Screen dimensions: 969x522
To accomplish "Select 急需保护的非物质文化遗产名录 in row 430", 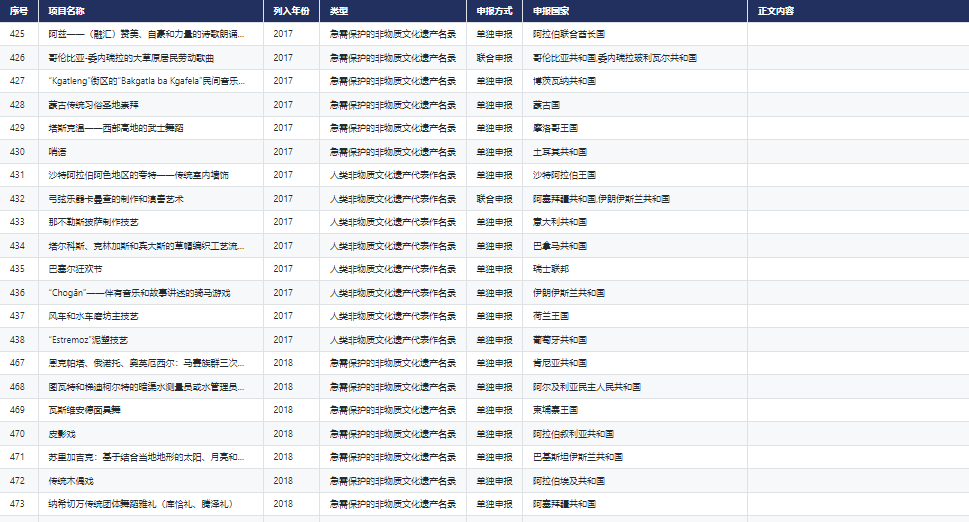I will (x=393, y=152).
